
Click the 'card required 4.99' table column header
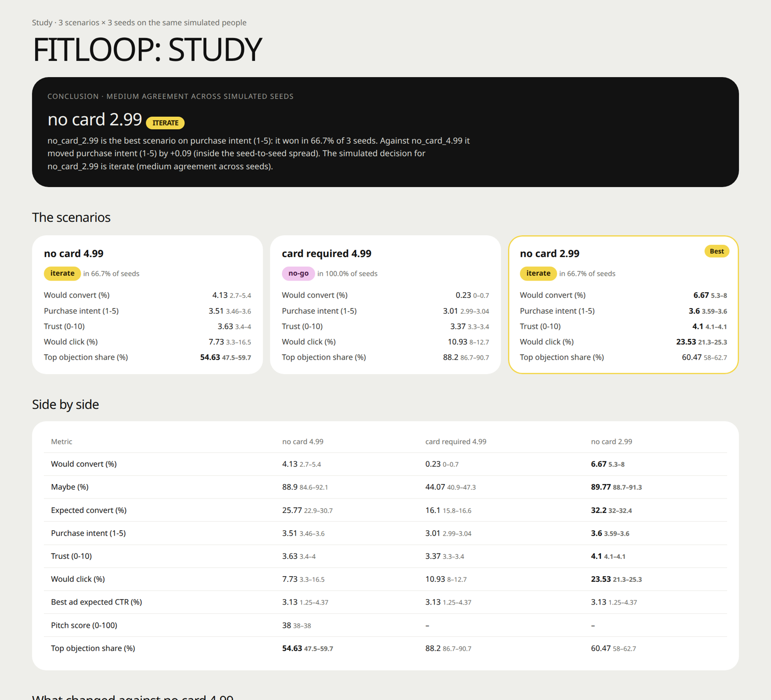point(456,442)
